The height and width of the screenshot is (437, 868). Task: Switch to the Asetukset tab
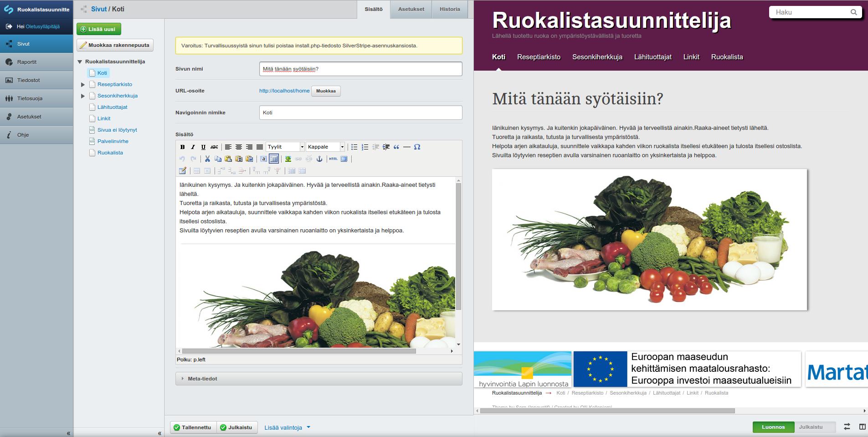411,9
